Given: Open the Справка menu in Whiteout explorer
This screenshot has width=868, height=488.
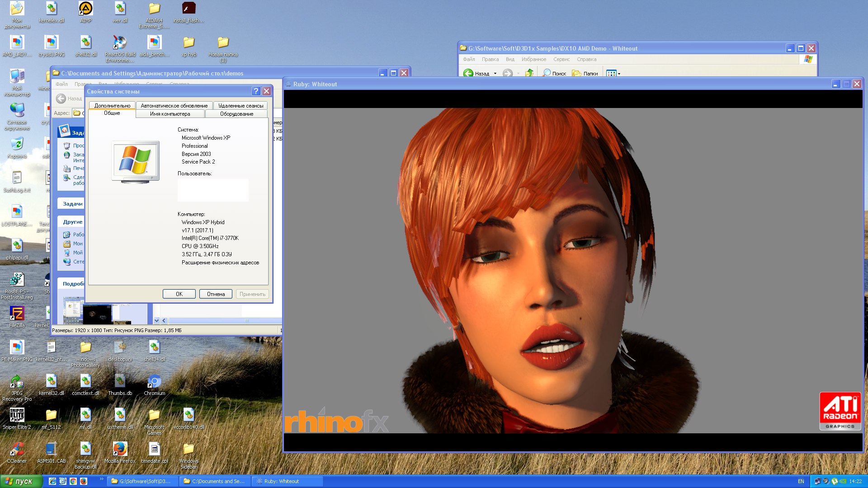Looking at the screenshot, I should tap(586, 59).
